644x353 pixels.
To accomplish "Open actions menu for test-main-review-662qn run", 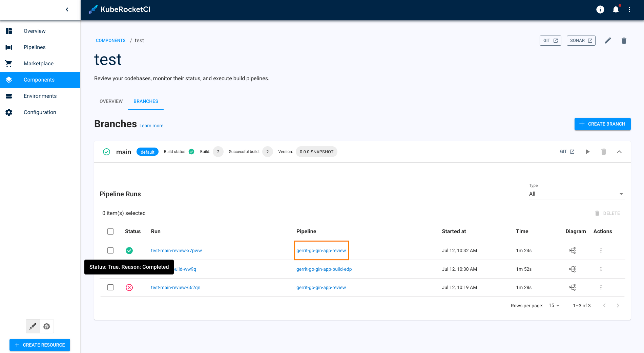I will pos(601,287).
